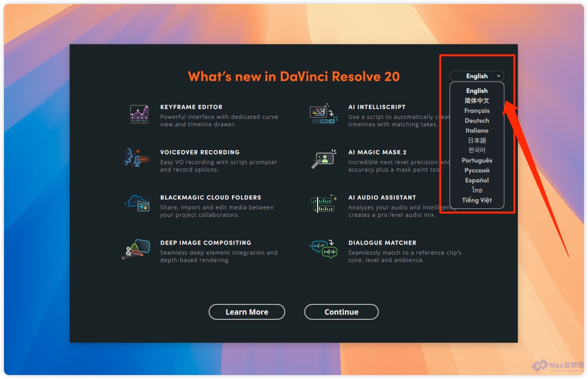Click the AI Audio Assistant waveform icon

point(324,203)
